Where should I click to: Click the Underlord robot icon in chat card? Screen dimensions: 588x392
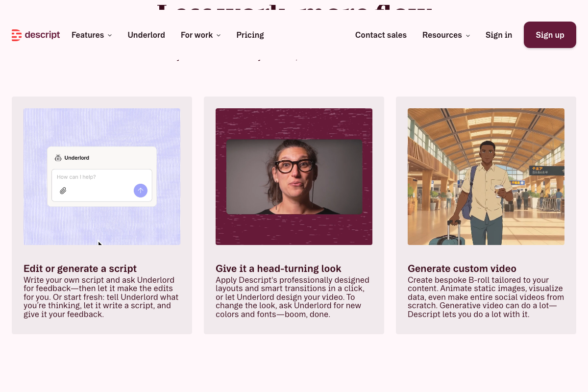click(x=58, y=158)
